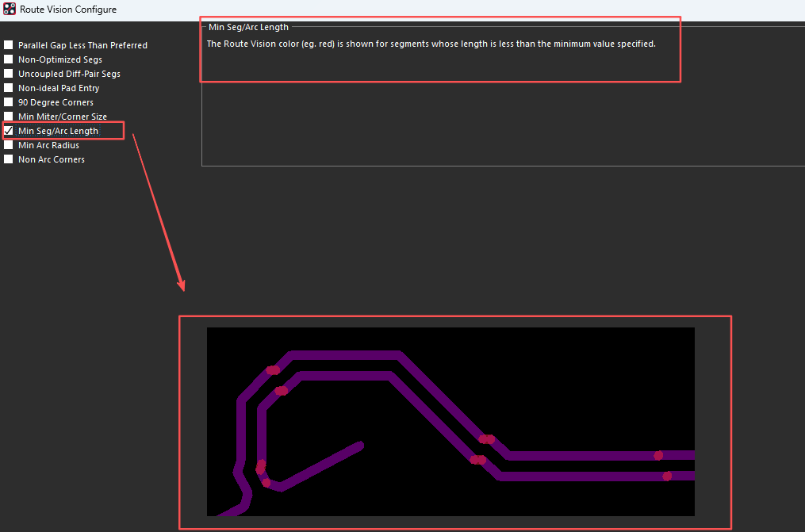Image resolution: width=805 pixels, height=532 pixels.
Task: Click the Route Vision color description text
Action: (431, 44)
